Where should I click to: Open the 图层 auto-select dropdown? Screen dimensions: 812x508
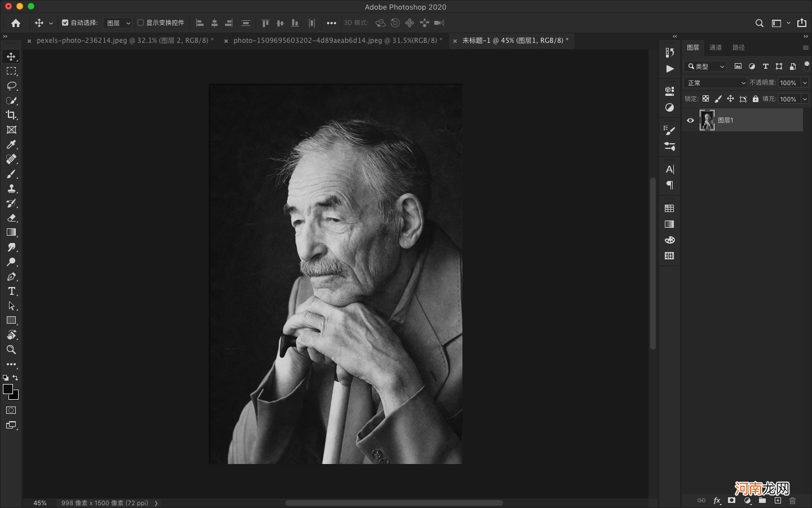click(118, 23)
